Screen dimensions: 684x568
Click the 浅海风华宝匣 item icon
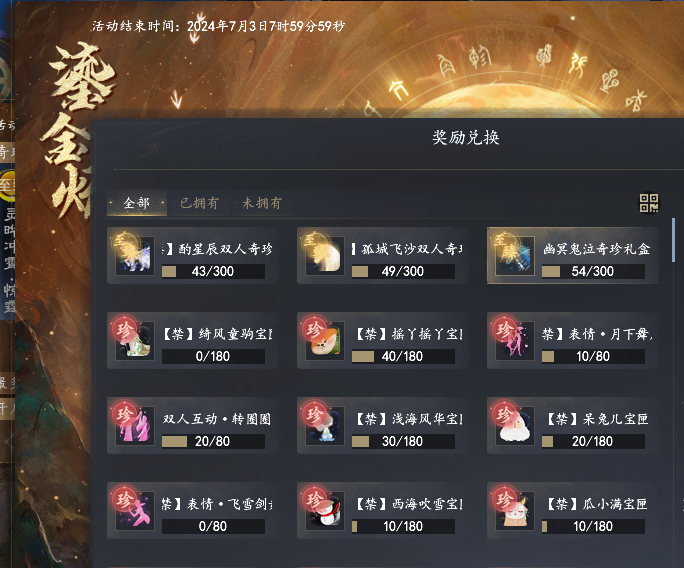(x=325, y=426)
